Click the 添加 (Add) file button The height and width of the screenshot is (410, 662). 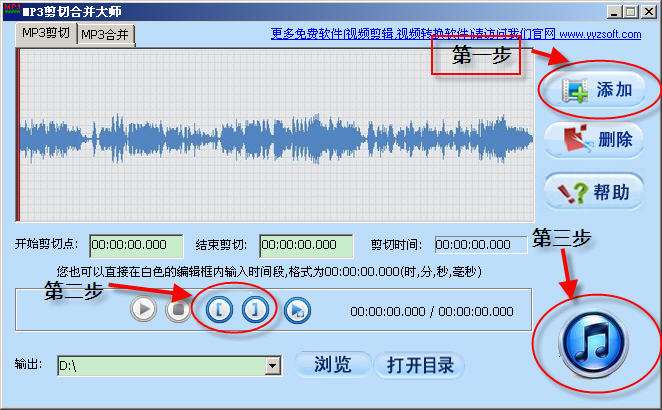pos(594,90)
